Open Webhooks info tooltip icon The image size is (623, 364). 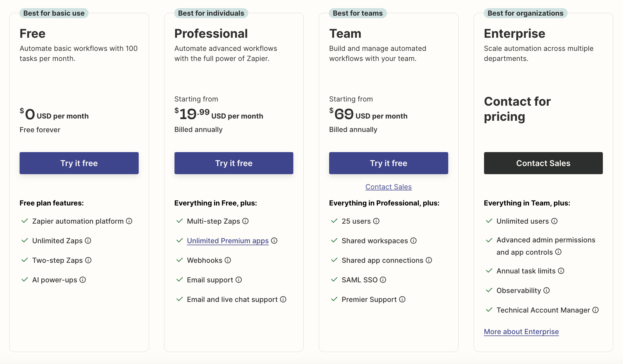[228, 260]
